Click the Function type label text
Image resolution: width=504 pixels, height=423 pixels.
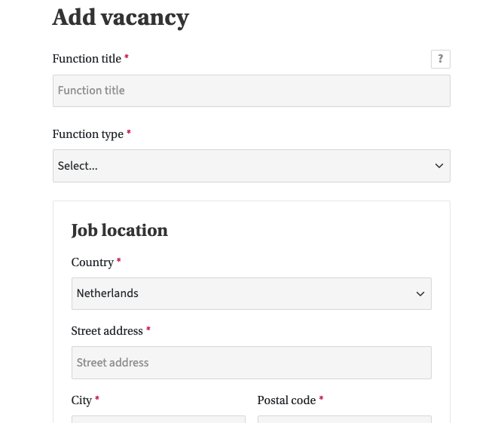pyautogui.click(x=88, y=134)
